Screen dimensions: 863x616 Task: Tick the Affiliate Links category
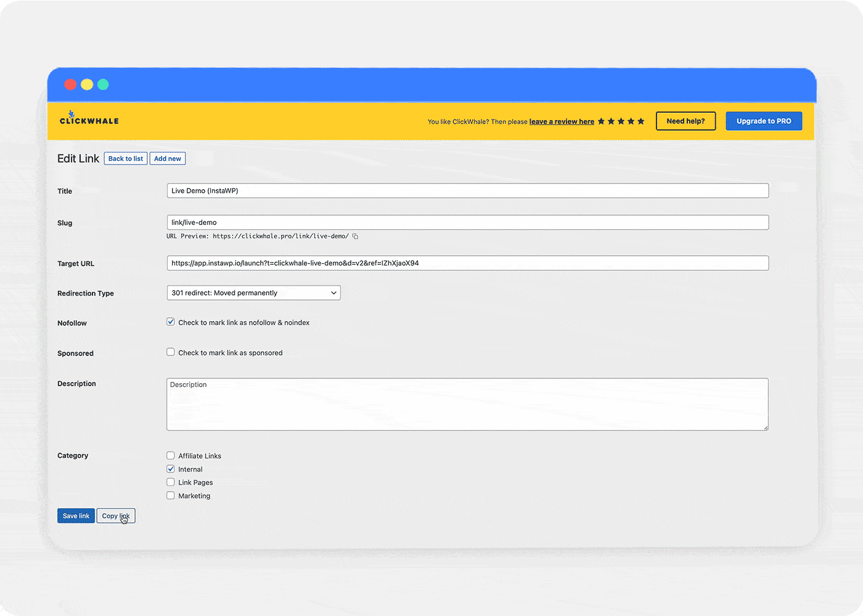[171, 456]
